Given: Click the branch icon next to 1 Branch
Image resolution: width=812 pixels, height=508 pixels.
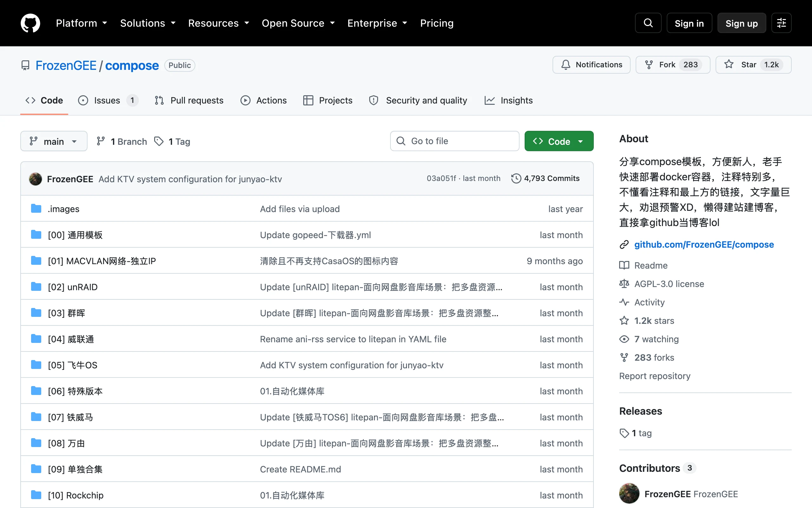Looking at the screenshot, I should 101,142.
